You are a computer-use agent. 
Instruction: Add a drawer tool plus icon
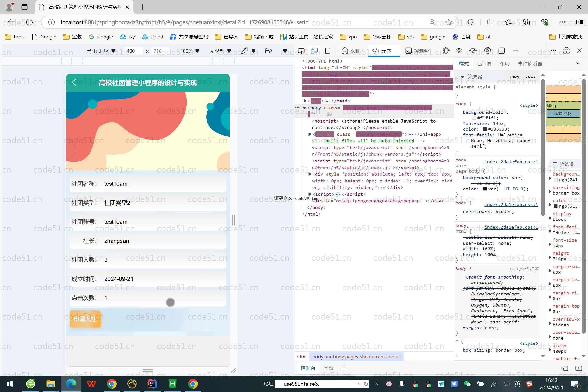click(344, 368)
